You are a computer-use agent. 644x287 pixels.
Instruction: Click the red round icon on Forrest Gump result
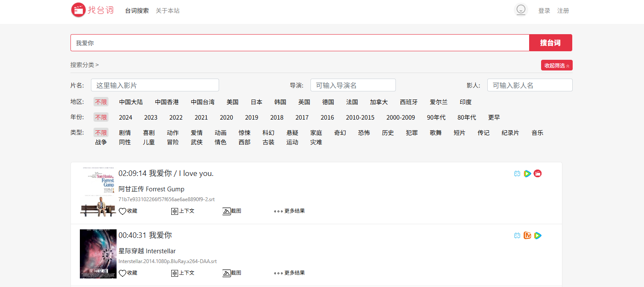coord(538,173)
